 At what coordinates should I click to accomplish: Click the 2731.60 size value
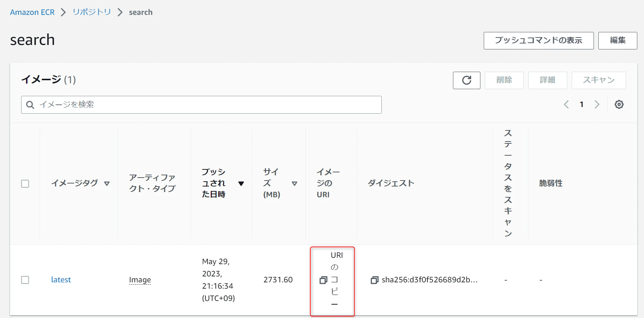(x=278, y=280)
